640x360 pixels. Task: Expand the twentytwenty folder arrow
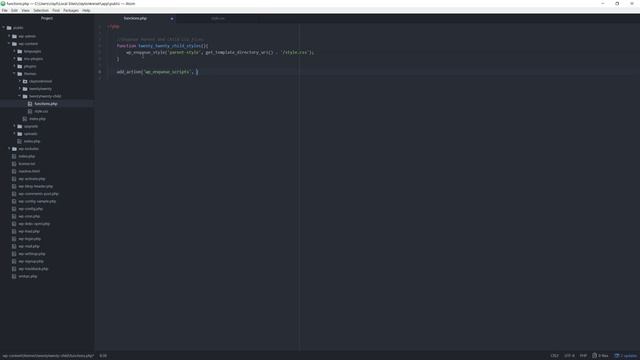[x=20, y=89]
